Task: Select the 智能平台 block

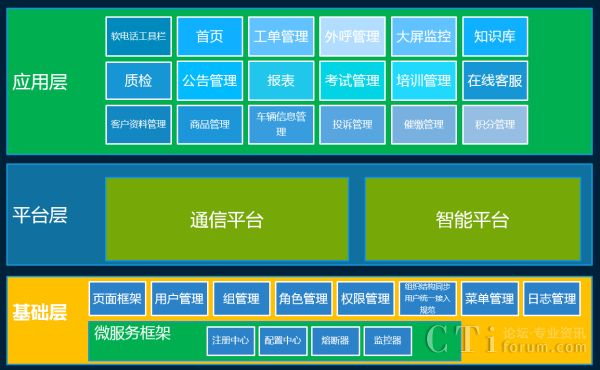Action: point(473,219)
